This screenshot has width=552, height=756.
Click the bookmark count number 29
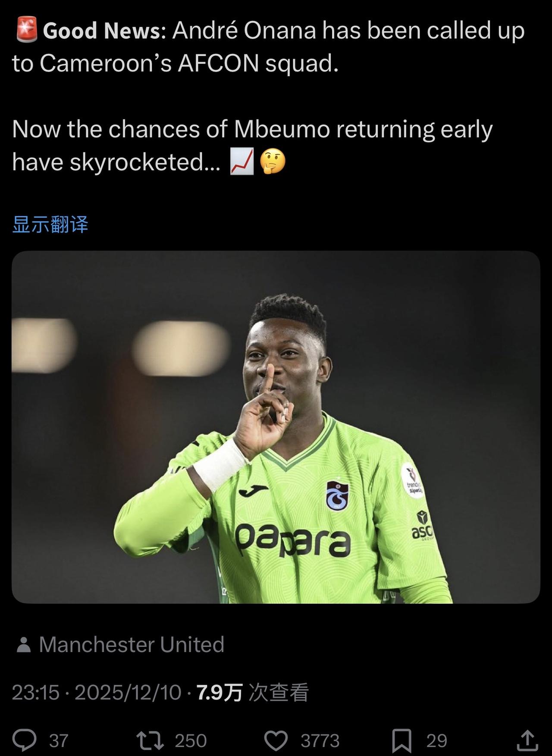[436, 741]
